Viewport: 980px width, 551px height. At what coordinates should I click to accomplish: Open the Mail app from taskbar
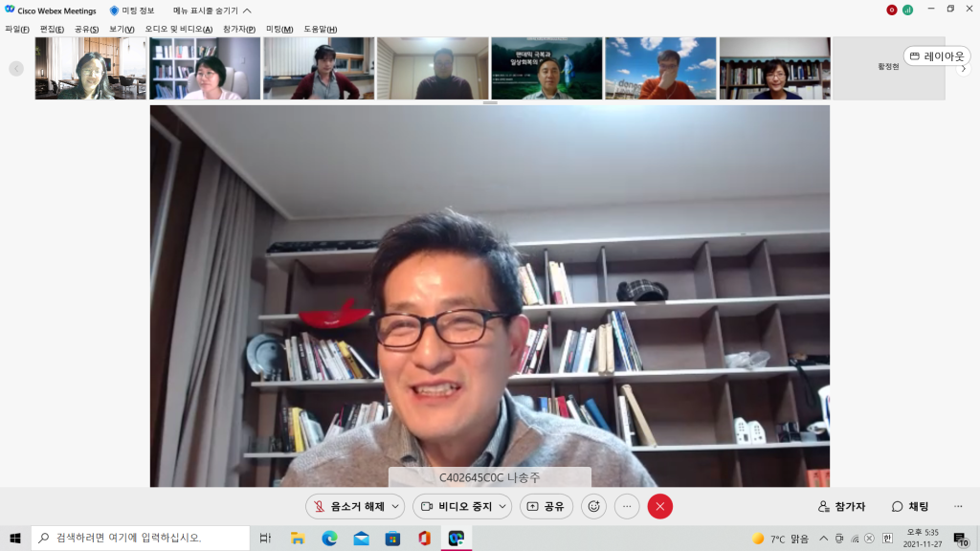(x=361, y=538)
